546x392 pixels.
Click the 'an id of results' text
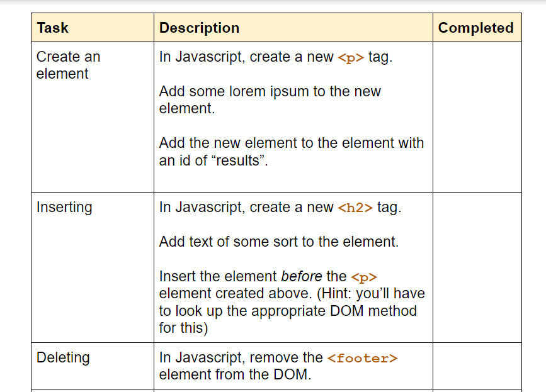(x=213, y=160)
